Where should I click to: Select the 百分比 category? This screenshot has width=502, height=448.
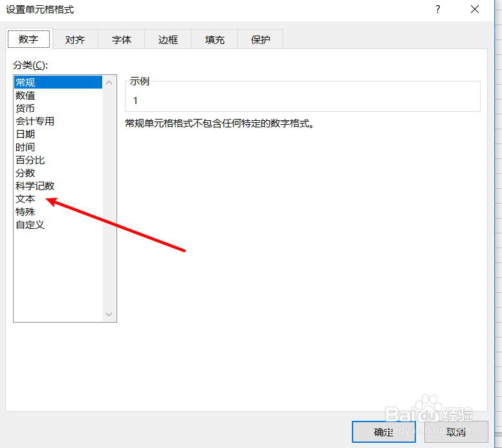(58, 160)
